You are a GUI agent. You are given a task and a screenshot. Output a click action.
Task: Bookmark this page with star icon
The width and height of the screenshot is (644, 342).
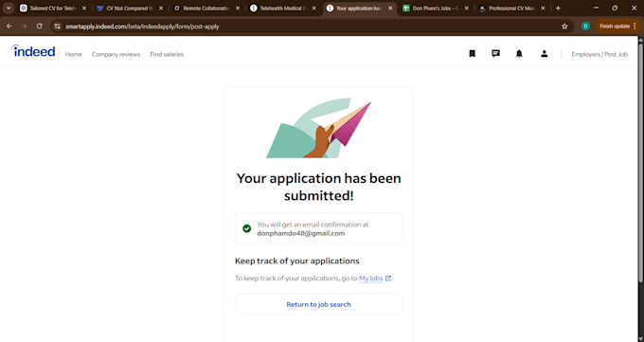564,27
